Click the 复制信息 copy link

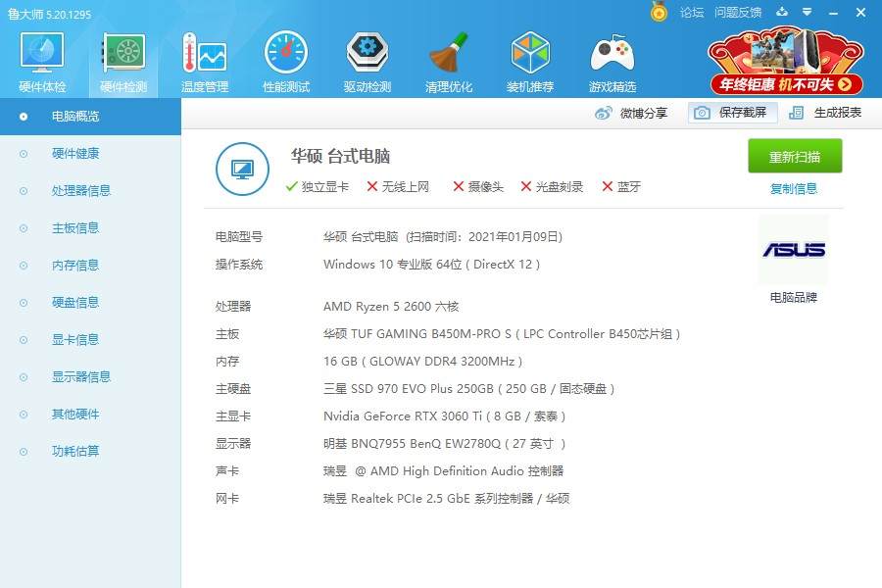794,188
